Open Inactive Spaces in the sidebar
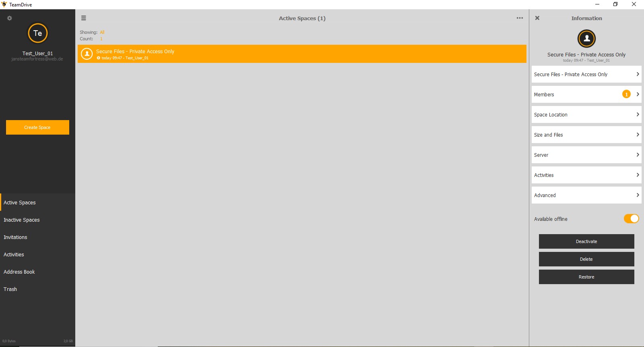This screenshot has height=347, width=644. click(37, 220)
